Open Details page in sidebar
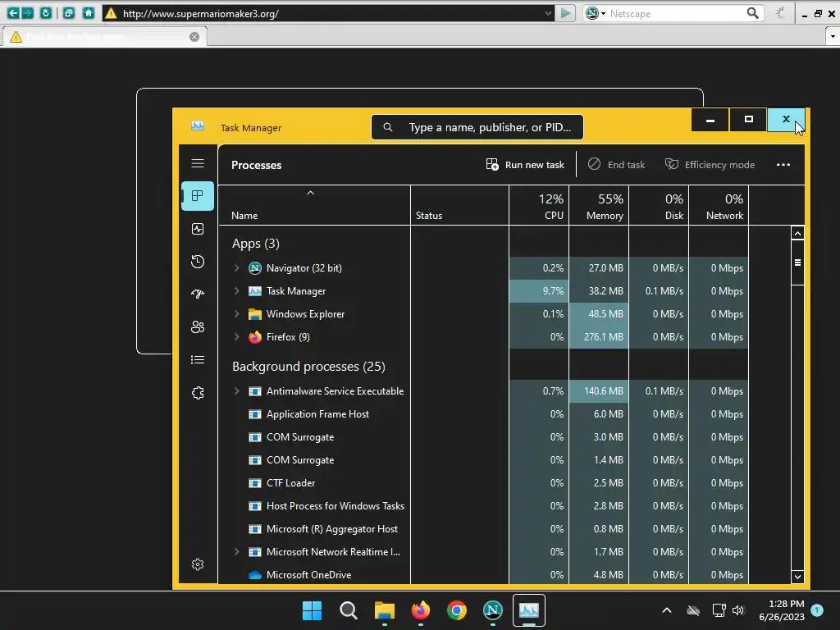The image size is (840, 630). click(x=198, y=359)
